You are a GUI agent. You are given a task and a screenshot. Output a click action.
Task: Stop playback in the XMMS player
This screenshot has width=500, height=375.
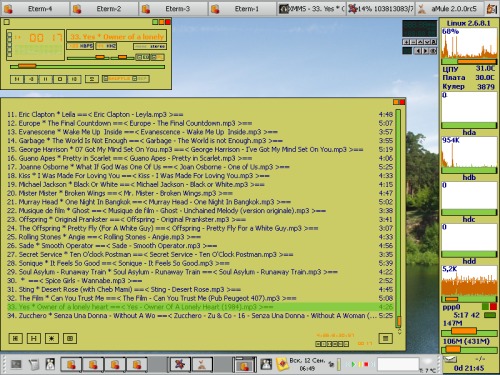[60, 79]
